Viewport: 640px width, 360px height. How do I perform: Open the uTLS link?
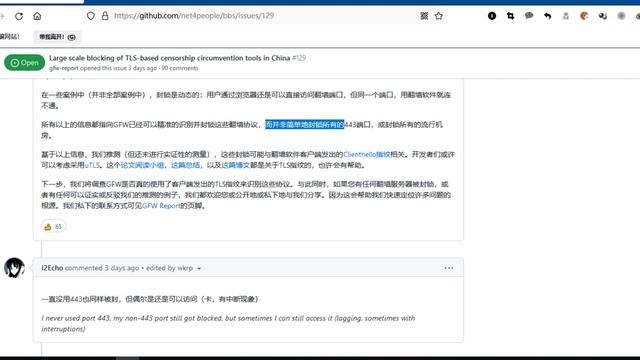click(x=92, y=165)
